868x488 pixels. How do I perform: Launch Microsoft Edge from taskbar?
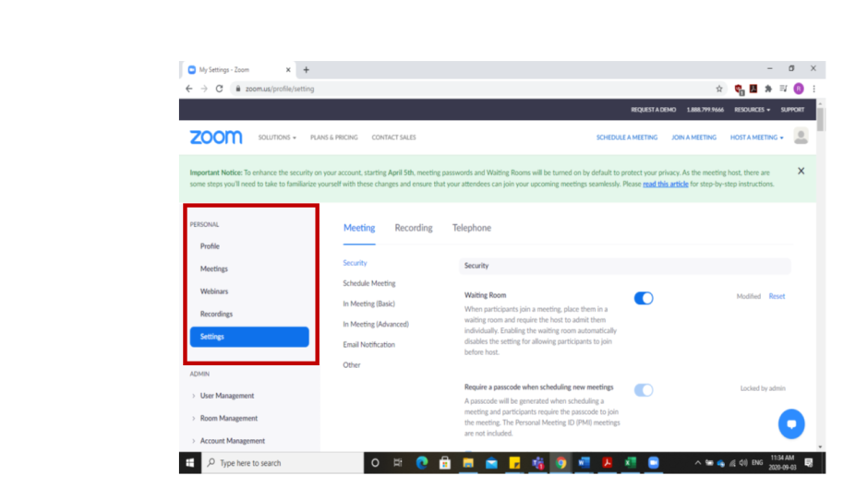[422, 462]
